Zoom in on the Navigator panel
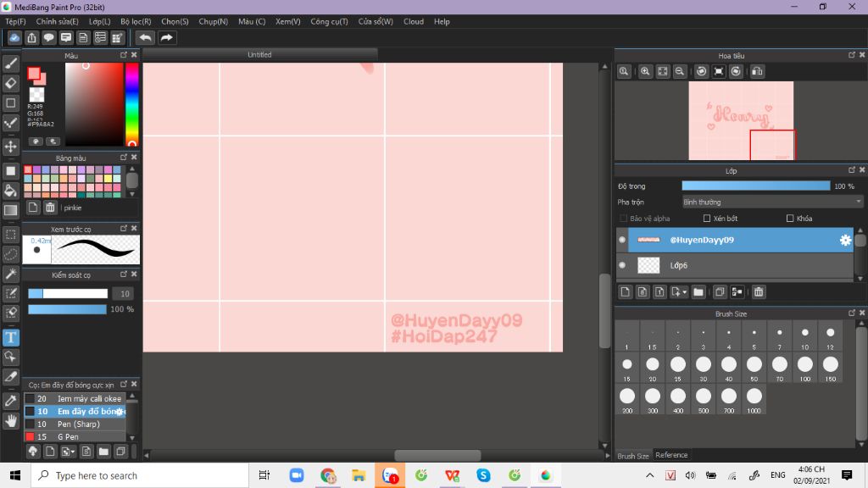Image resolution: width=868 pixels, height=488 pixels. (645, 71)
